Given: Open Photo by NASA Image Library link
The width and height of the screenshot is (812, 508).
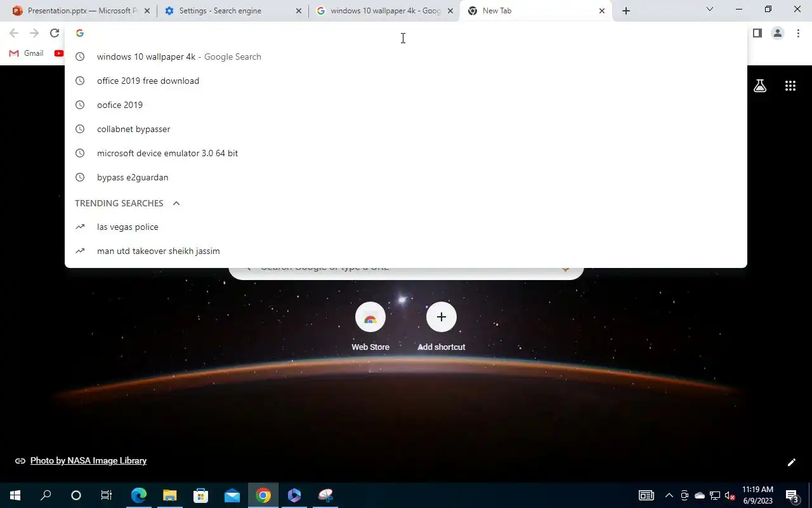Looking at the screenshot, I should pyautogui.click(x=88, y=460).
